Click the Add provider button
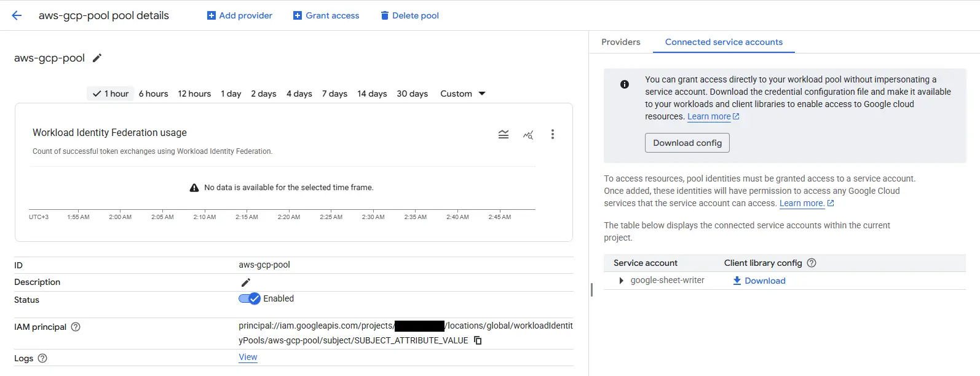980x376 pixels. 240,15
